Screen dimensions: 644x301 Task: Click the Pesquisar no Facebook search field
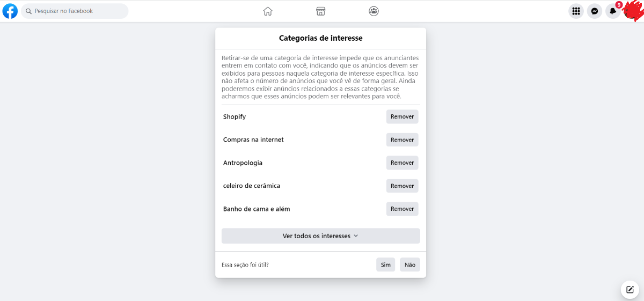click(75, 11)
